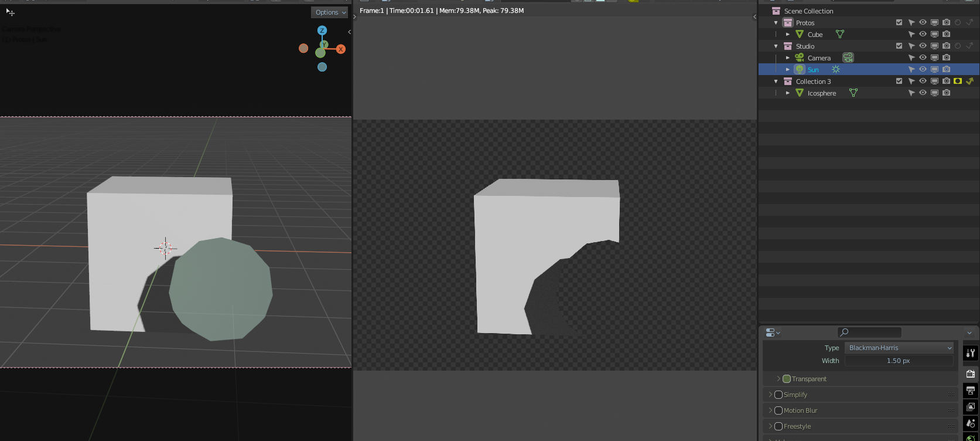Screen dimensions: 980x441
Task: Click the Icosphere mesh data icon
Action: click(x=853, y=93)
